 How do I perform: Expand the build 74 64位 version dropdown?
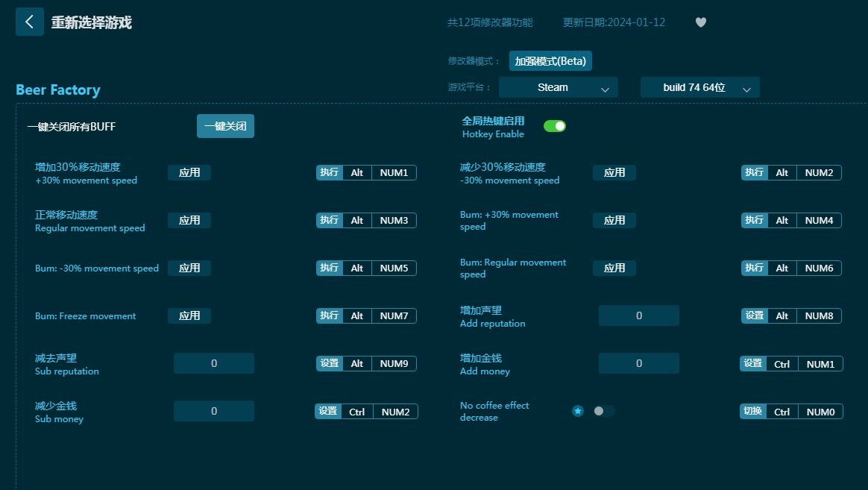(699, 87)
